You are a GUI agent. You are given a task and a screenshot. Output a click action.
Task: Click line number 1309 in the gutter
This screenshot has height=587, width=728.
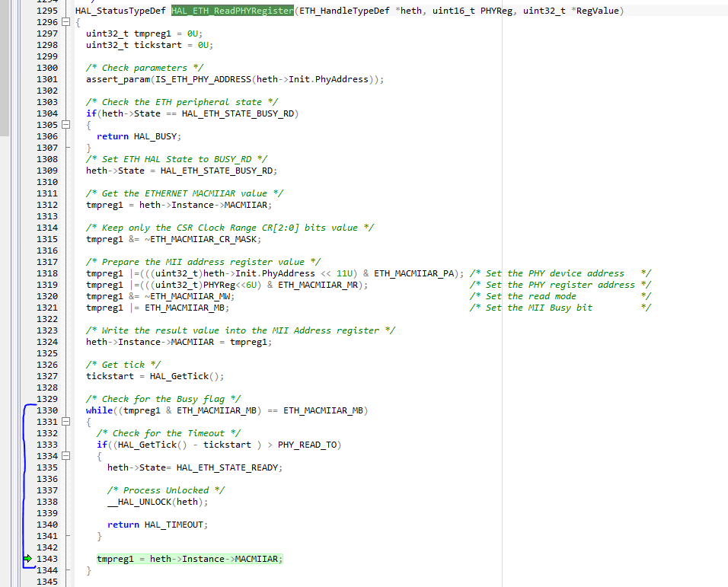point(47,171)
